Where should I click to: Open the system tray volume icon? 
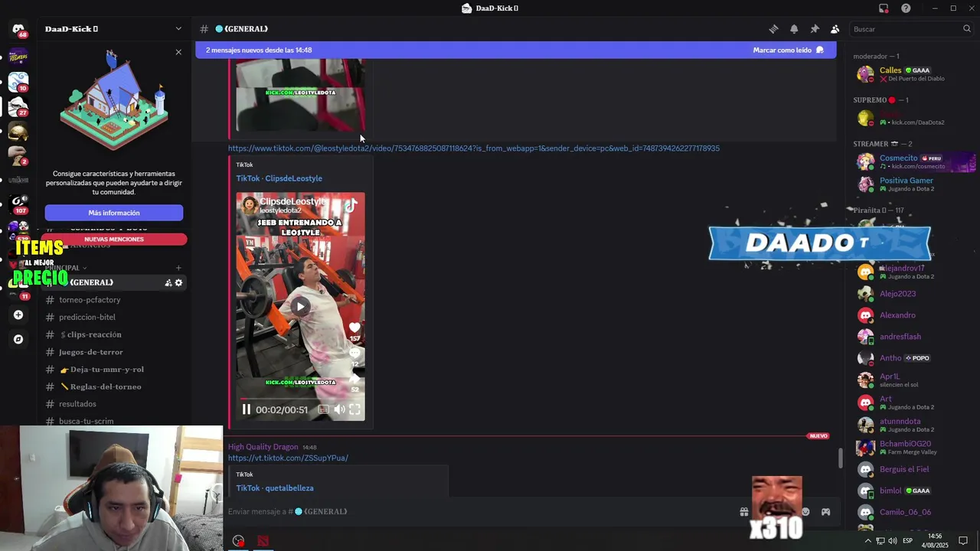tap(893, 541)
